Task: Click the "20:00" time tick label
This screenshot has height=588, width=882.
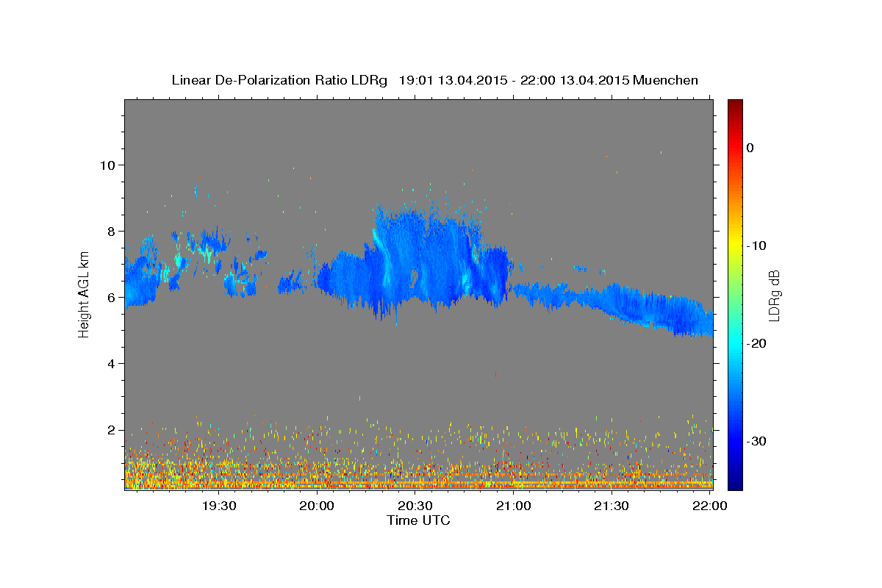Action: 318,506
